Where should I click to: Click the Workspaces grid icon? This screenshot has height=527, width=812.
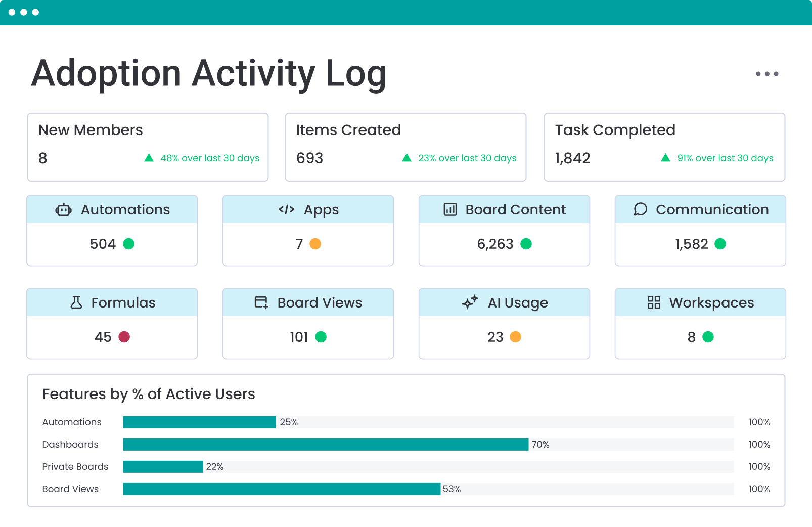pos(654,302)
